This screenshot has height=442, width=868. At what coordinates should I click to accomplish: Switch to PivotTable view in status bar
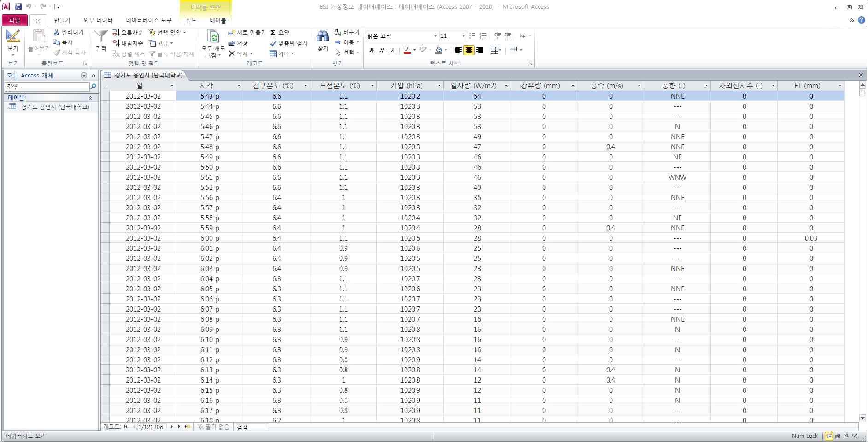[838, 436]
